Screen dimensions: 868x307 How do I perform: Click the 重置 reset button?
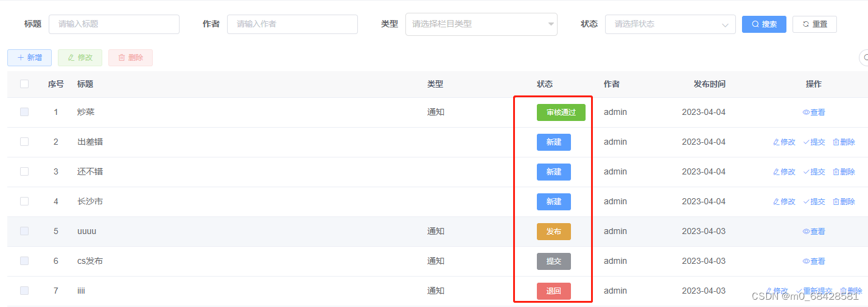pyautogui.click(x=814, y=24)
